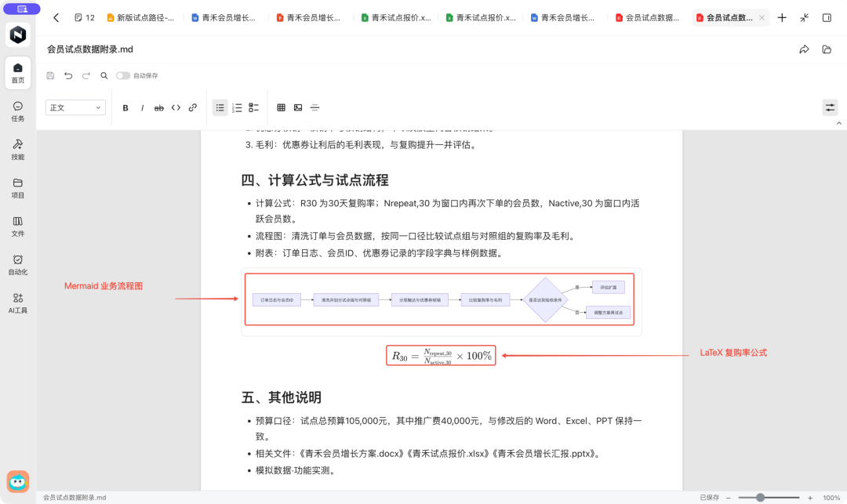Open the tab count indicator showing 12

click(x=84, y=18)
